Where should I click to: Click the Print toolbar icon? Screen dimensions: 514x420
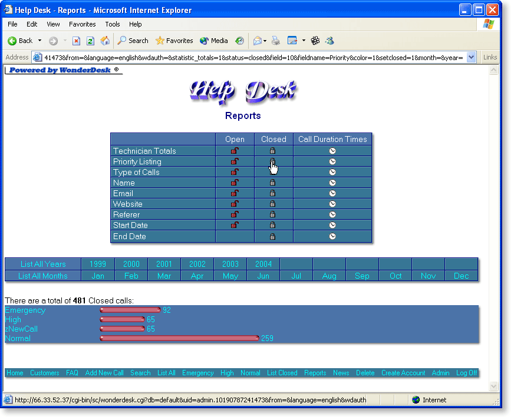276,41
